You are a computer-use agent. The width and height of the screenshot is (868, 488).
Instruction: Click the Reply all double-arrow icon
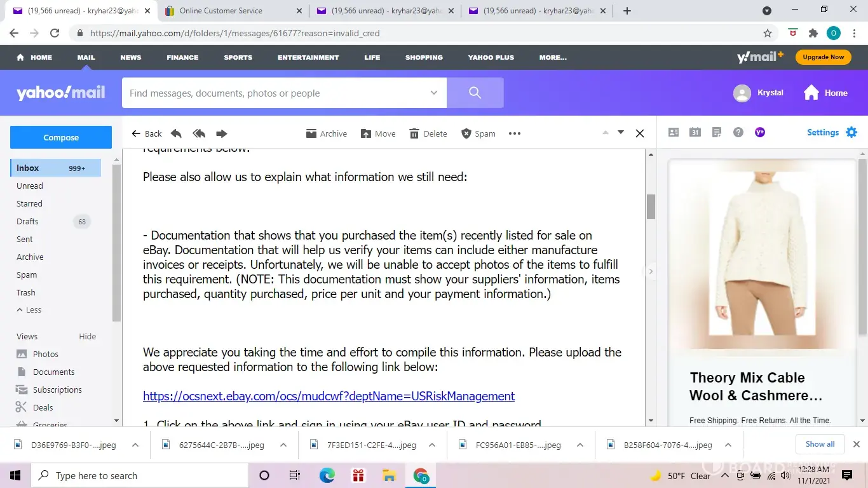(199, 133)
